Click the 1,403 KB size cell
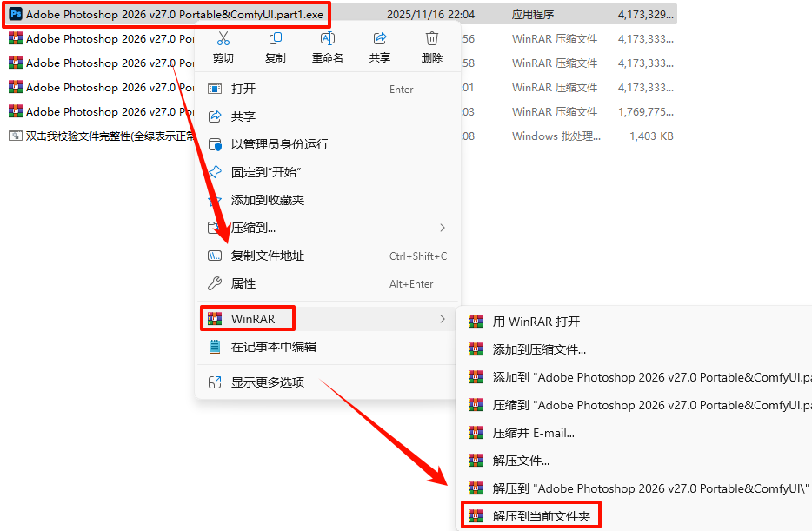Viewport: 812px width, 531px height. pos(651,136)
